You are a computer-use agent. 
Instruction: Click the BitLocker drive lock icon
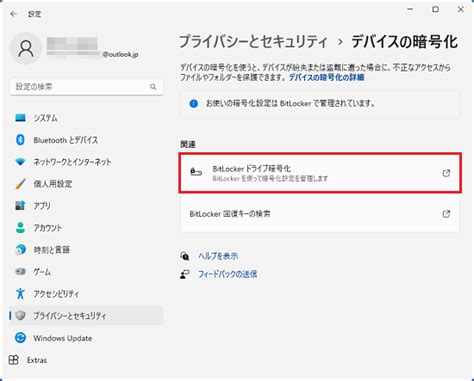(x=196, y=172)
